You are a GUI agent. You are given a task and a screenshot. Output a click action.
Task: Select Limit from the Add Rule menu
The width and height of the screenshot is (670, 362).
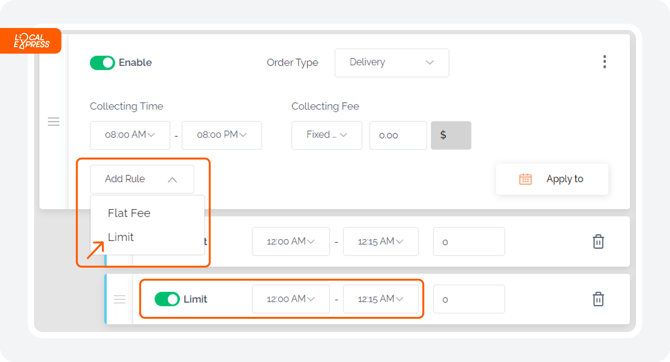coord(120,237)
